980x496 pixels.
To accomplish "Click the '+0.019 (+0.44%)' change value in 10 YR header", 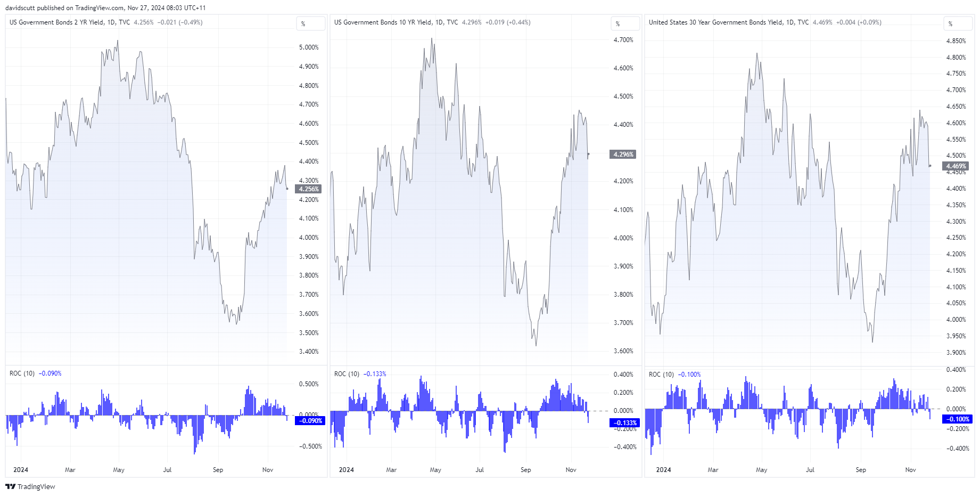I will [508, 22].
